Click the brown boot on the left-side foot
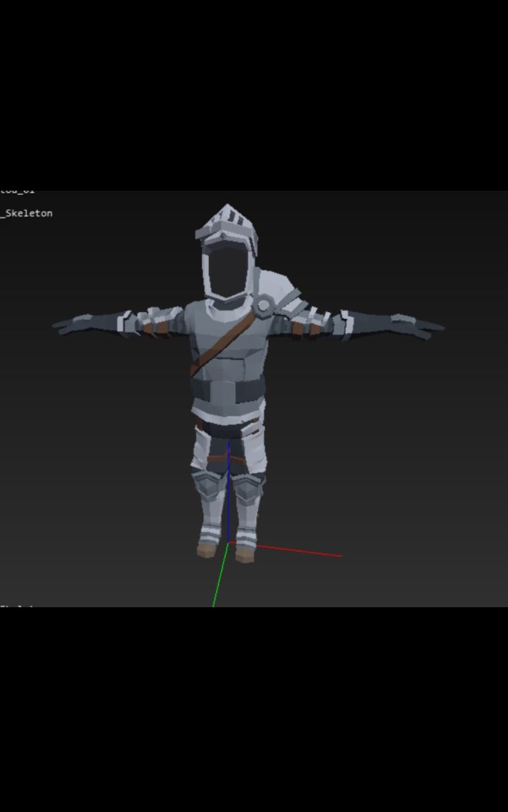Screen dimensions: 508x812 point(207,550)
